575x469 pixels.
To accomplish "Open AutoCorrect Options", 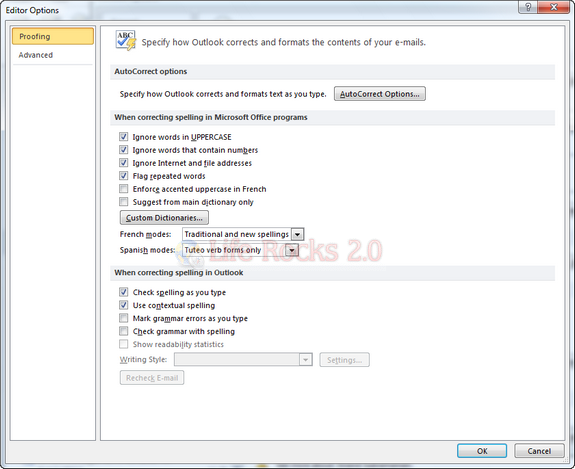I will pyautogui.click(x=380, y=94).
